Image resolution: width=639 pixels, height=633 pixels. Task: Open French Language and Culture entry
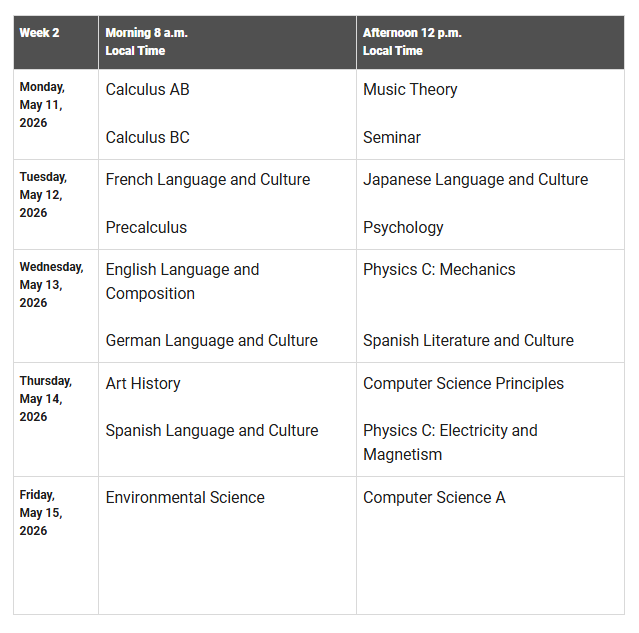(208, 179)
